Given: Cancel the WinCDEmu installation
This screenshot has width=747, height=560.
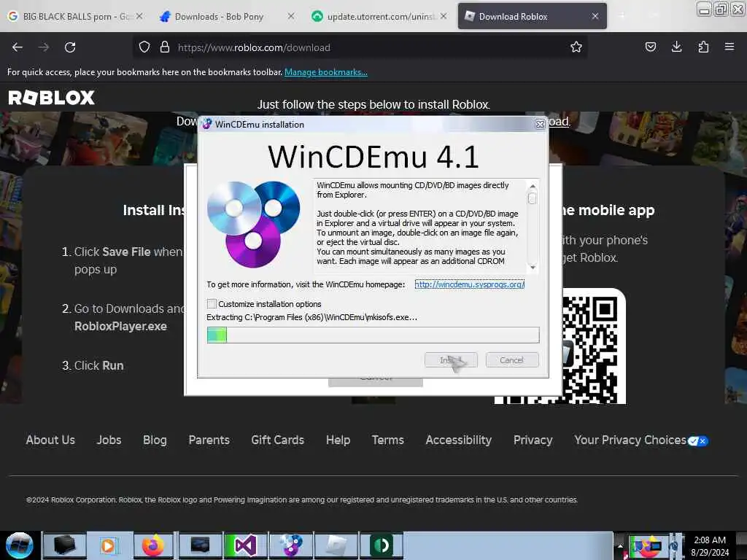Looking at the screenshot, I should pos(512,360).
